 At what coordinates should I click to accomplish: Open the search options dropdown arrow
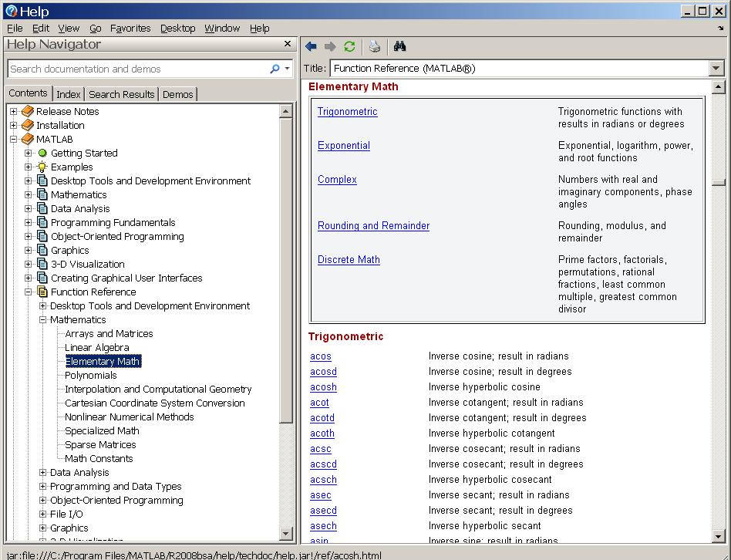coord(287,69)
